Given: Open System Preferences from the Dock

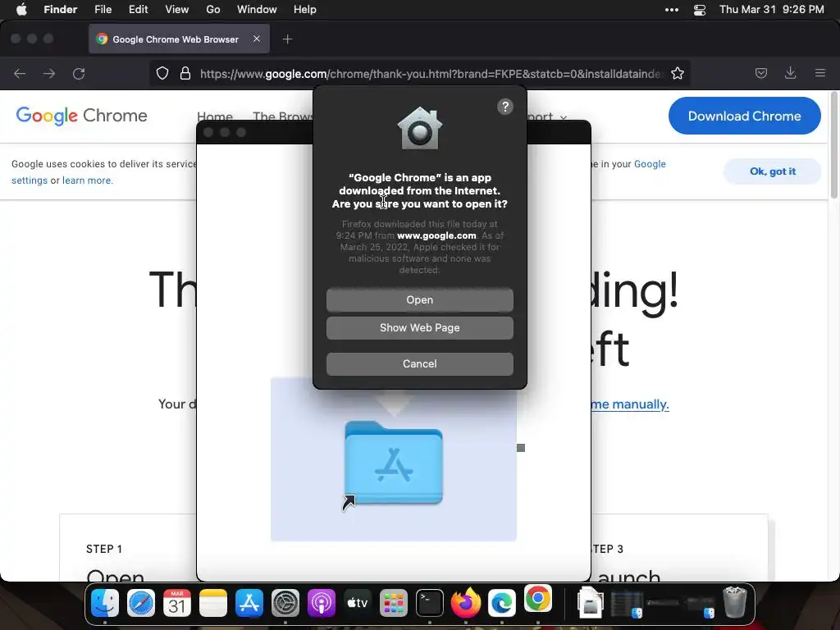Looking at the screenshot, I should pyautogui.click(x=285, y=603).
